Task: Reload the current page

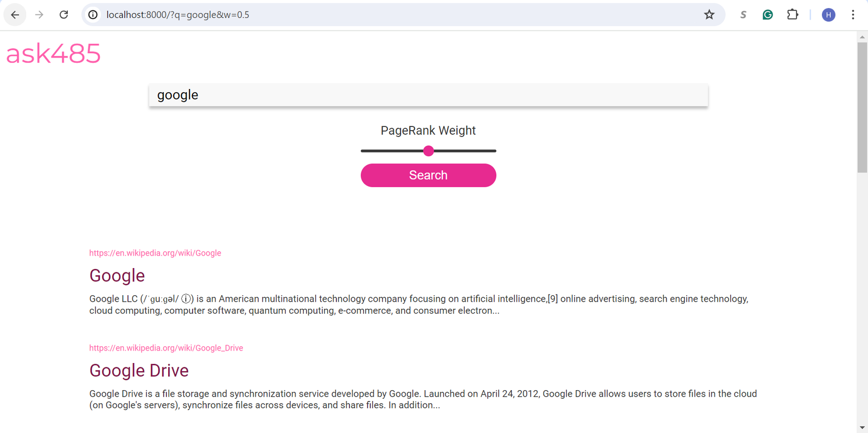Action: coord(63,15)
